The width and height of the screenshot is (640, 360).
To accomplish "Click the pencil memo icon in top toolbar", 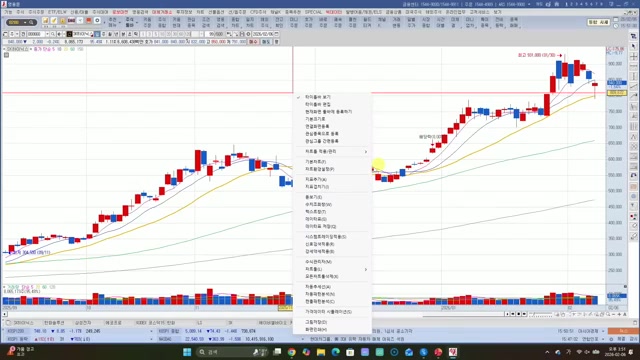I will pos(54,20).
